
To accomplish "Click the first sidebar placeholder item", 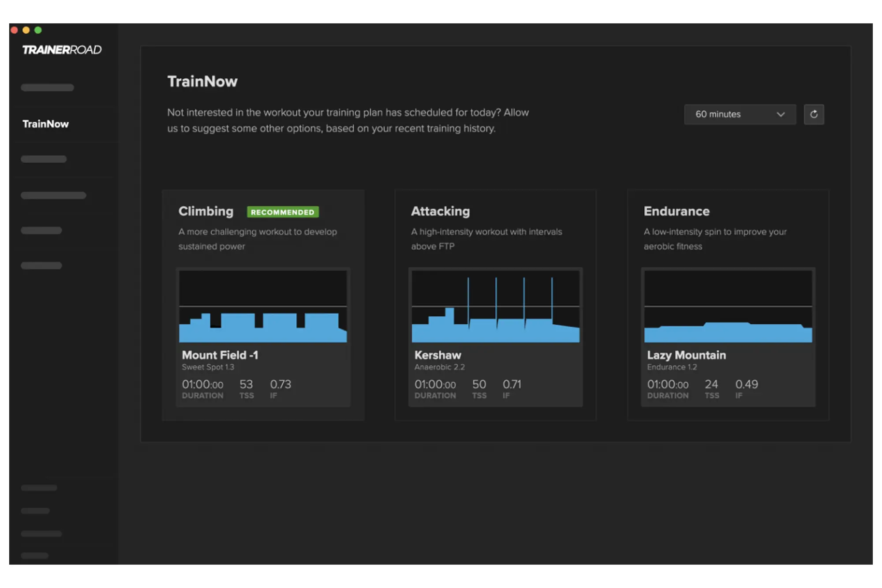I will pyautogui.click(x=47, y=87).
